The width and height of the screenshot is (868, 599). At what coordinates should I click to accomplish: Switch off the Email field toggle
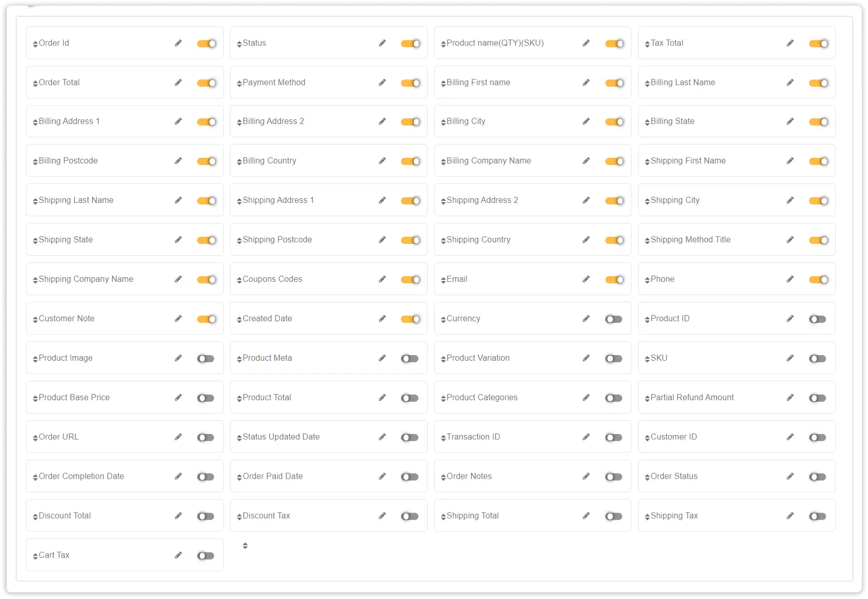(615, 280)
